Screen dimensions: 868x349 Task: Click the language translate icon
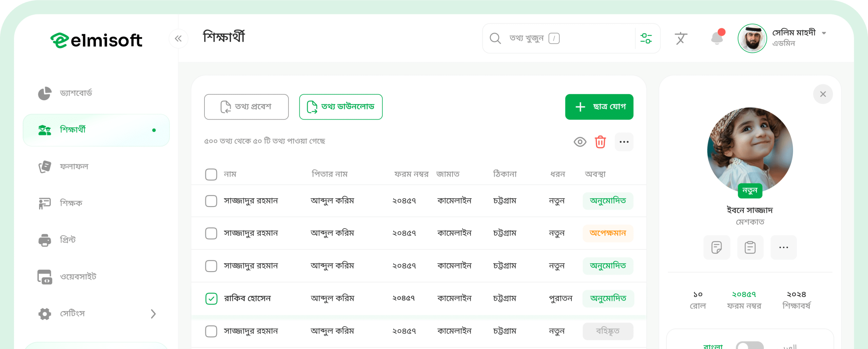pos(681,38)
